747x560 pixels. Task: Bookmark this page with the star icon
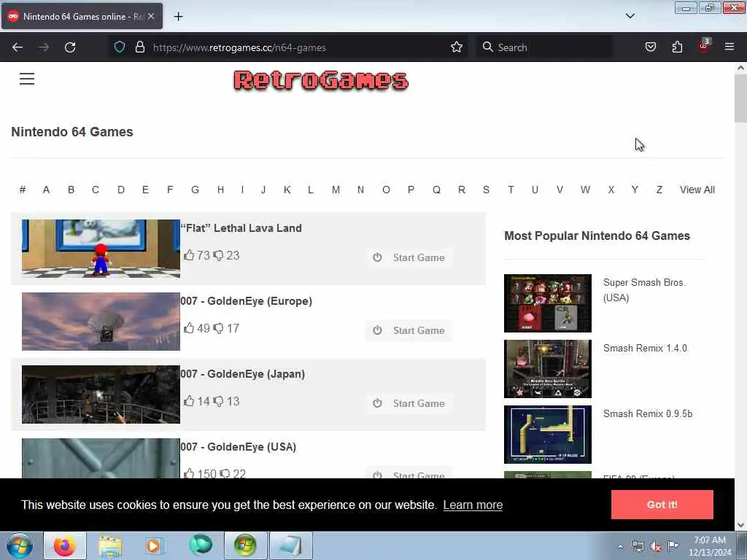click(457, 47)
